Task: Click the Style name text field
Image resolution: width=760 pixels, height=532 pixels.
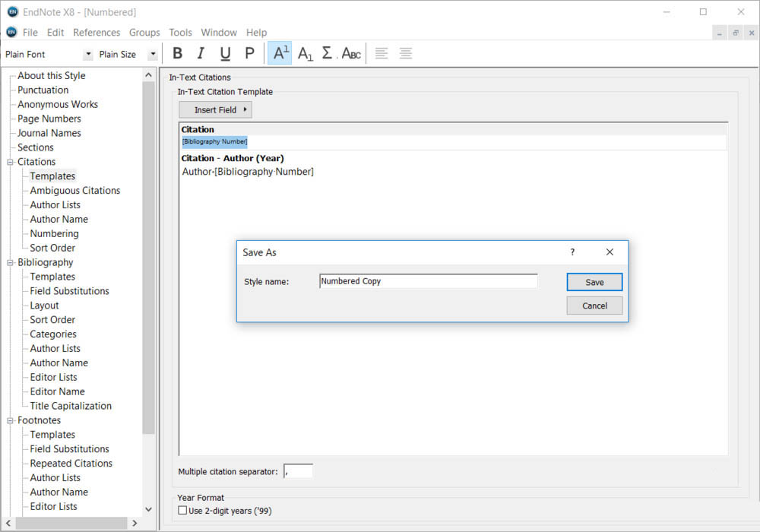Action: click(428, 281)
